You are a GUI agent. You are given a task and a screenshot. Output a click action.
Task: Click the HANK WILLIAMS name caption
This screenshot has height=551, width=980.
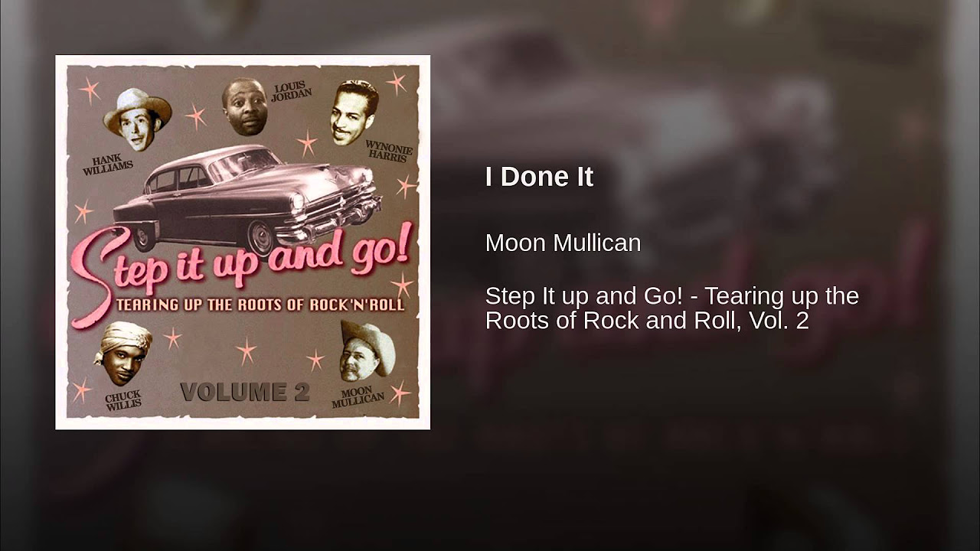[108, 163]
